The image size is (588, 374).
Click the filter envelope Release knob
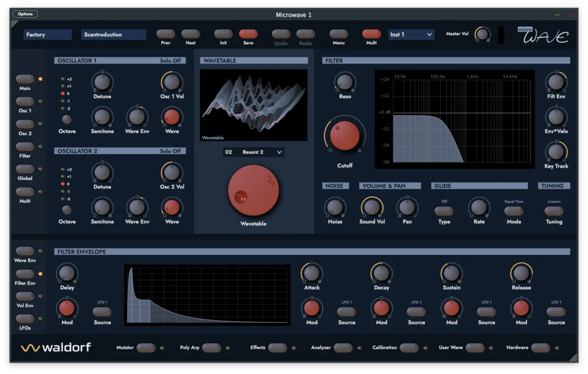[521, 273]
